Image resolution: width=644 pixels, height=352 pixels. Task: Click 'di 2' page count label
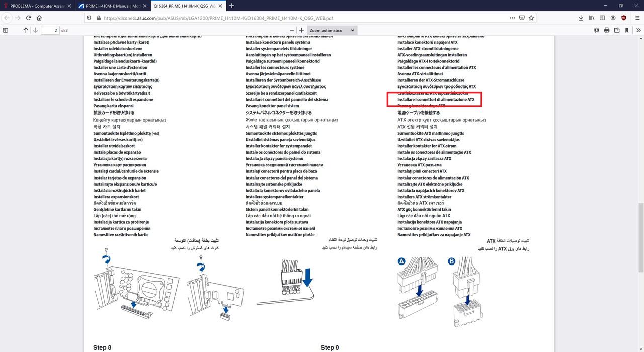(x=64, y=30)
